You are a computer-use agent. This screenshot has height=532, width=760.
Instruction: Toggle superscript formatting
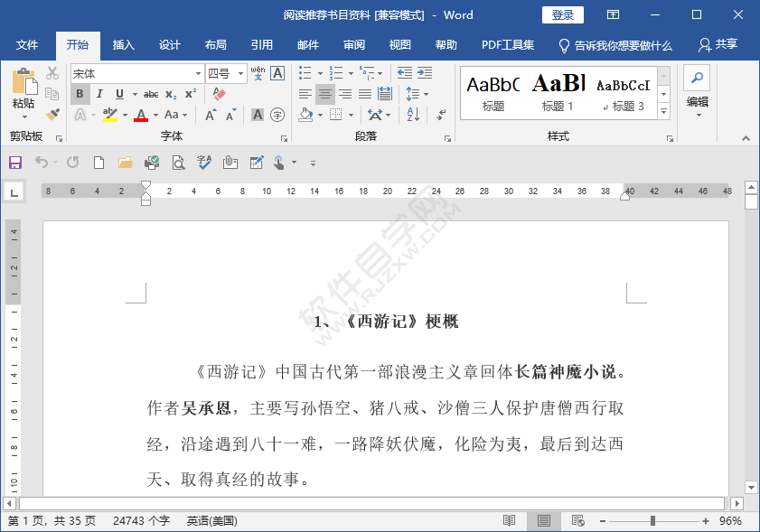191,94
